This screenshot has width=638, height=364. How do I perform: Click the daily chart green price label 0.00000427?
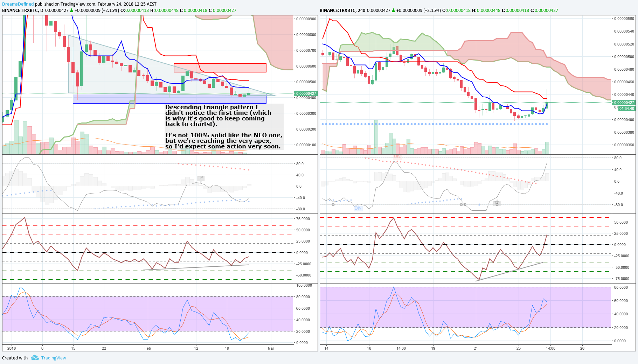point(306,93)
